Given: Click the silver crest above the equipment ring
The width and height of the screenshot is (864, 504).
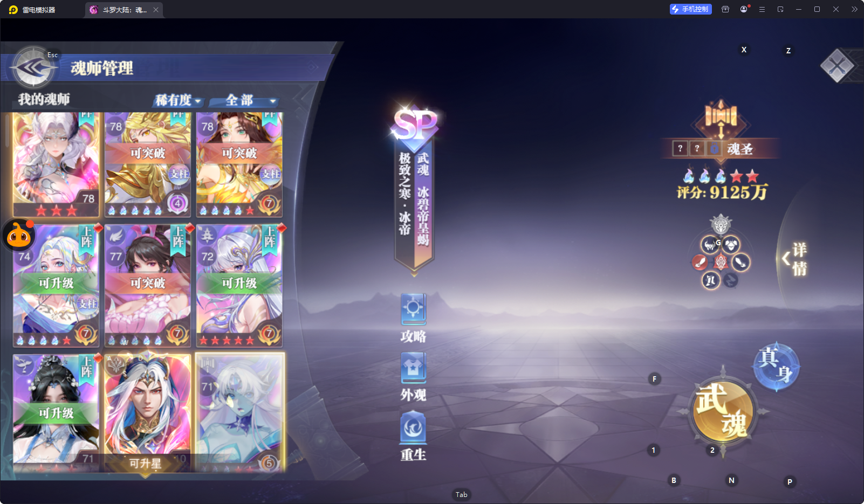Looking at the screenshot, I should coord(721,224).
